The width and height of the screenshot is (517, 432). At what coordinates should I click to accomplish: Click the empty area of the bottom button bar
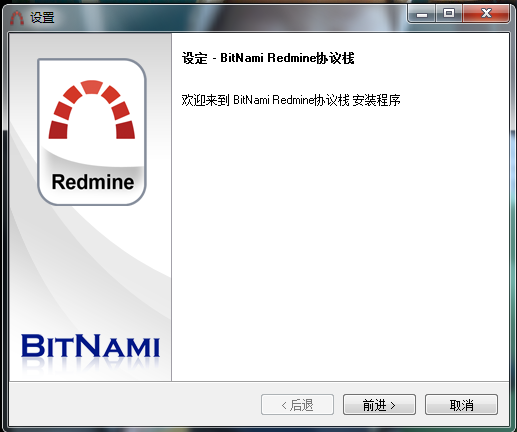[133, 404]
